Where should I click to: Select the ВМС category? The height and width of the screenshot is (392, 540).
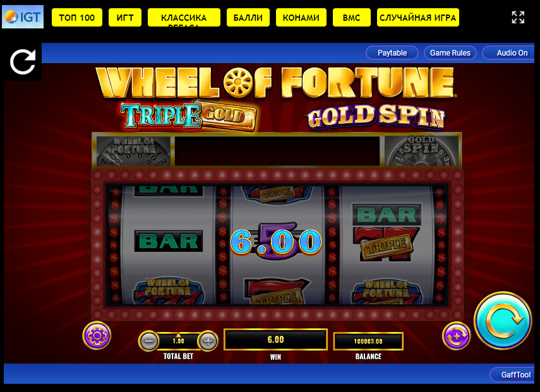[352, 18]
